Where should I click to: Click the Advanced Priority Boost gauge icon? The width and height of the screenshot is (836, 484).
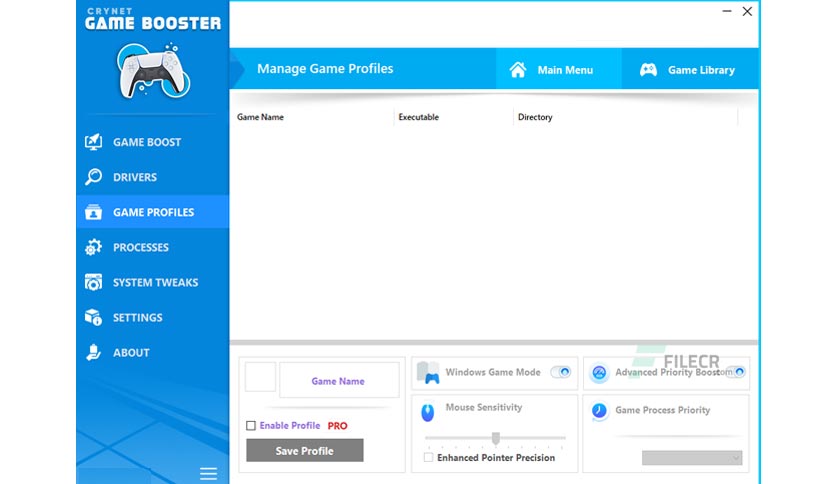599,373
